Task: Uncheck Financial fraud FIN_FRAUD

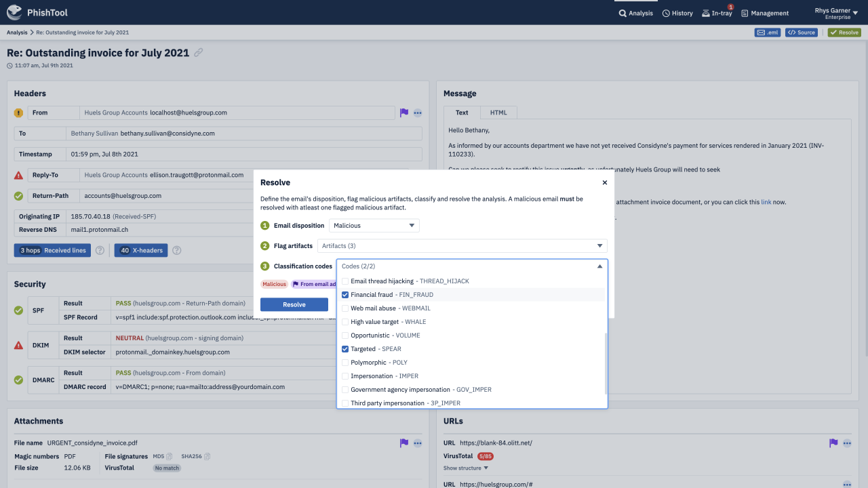Action: pos(345,295)
